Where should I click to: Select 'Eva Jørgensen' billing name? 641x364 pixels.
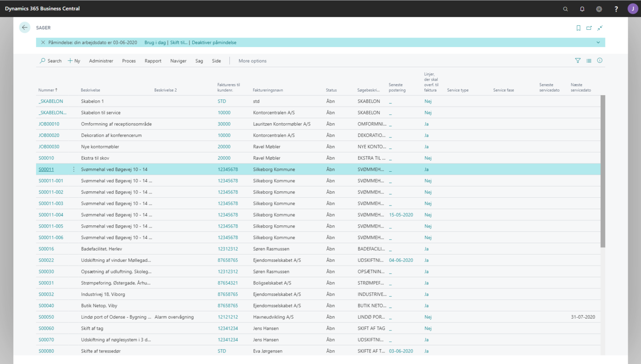coord(269,351)
